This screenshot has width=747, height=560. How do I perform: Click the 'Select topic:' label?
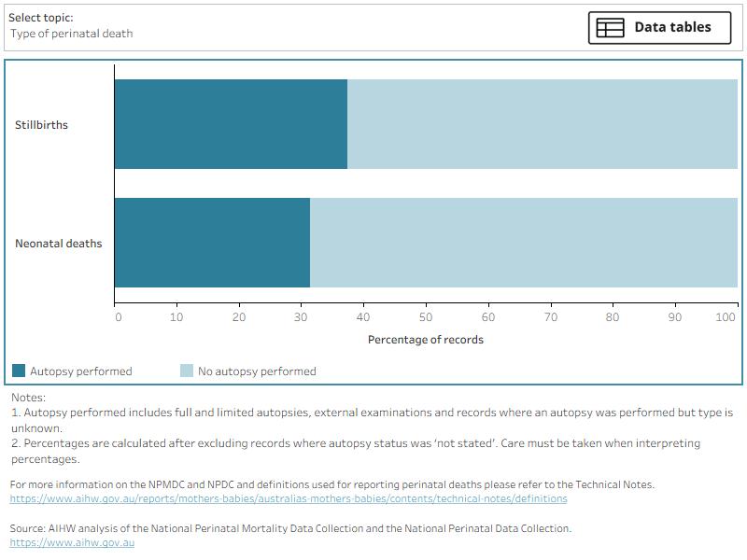click(x=41, y=18)
